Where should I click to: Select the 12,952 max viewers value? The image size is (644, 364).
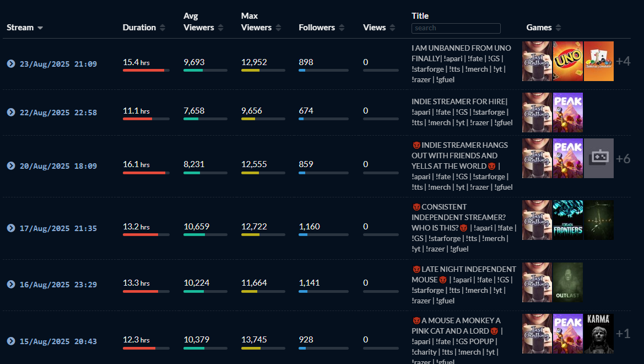point(254,62)
